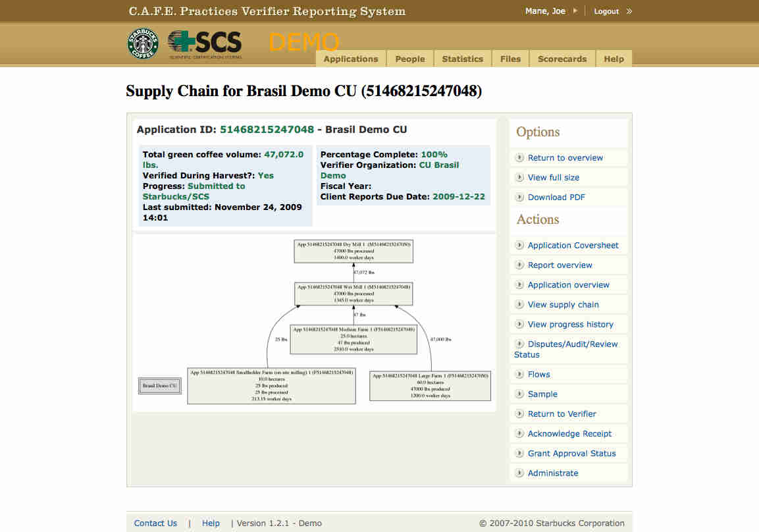Image resolution: width=759 pixels, height=532 pixels.
Task: Download the PDF of supply chain
Action: point(556,198)
